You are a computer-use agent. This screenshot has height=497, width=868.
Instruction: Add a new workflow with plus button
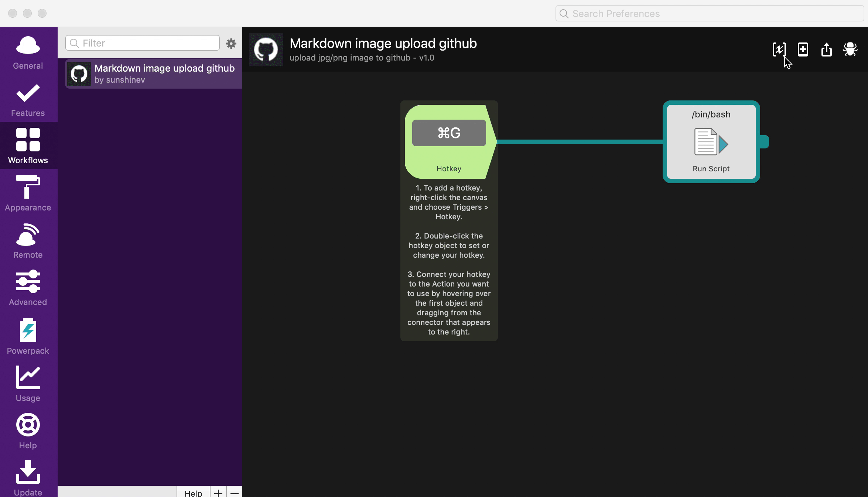click(x=218, y=493)
